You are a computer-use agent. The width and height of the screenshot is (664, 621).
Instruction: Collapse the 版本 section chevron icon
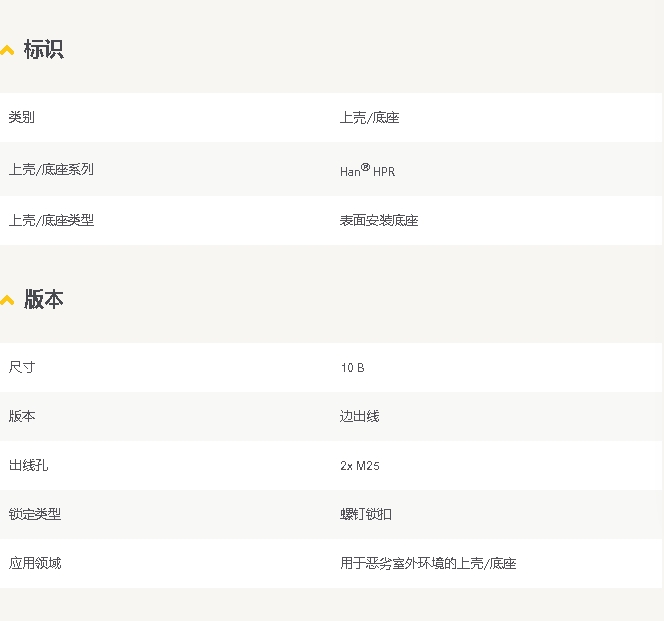[7, 300]
